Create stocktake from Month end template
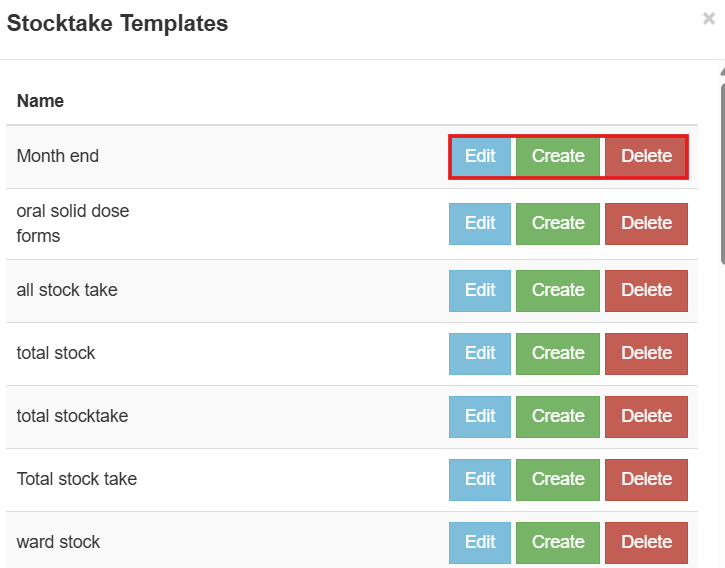The width and height of the screenshot is (725, 568). pyautogui.click(x=558, y=156)
